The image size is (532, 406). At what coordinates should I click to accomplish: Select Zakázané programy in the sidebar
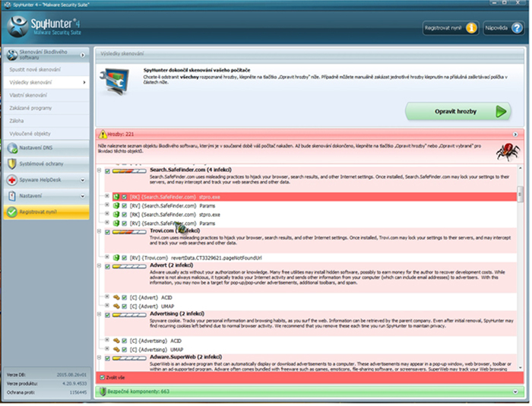click(x=32, y=108)
